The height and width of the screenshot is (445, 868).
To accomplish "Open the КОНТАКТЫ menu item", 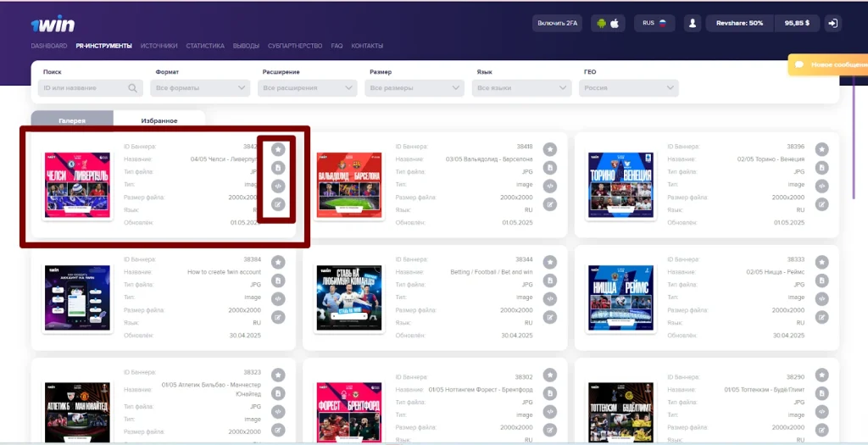I will click(x=367, y=46).
